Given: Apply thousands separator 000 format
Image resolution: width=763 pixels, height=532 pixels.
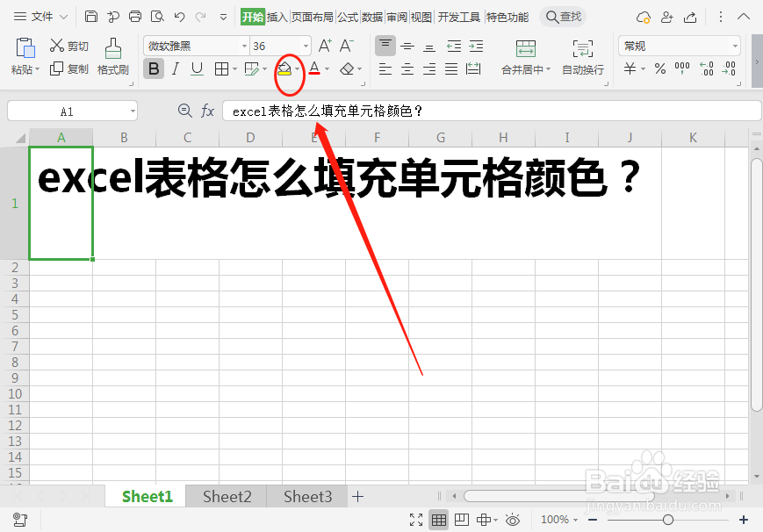Looking at the screenshot, I should [x=681, y=68].
